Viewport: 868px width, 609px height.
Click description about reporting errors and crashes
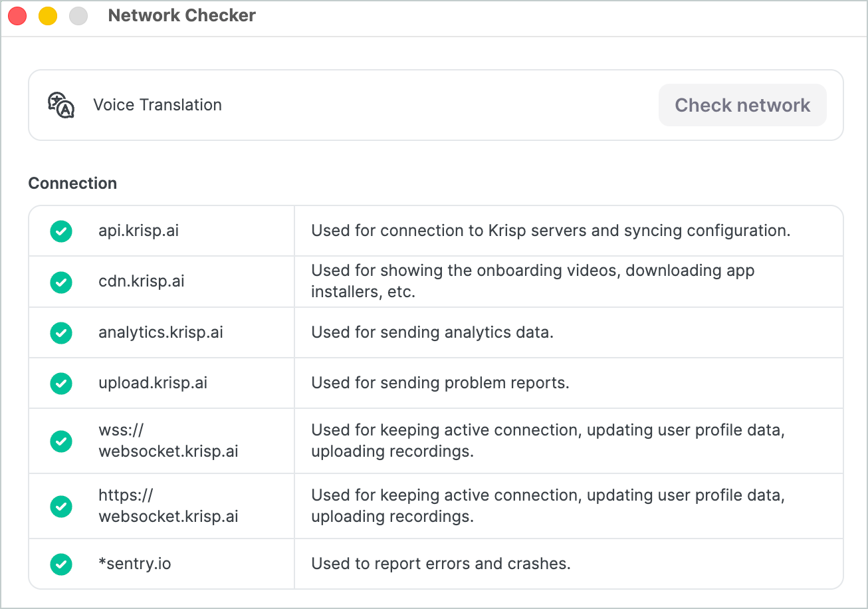pos(441,564)
